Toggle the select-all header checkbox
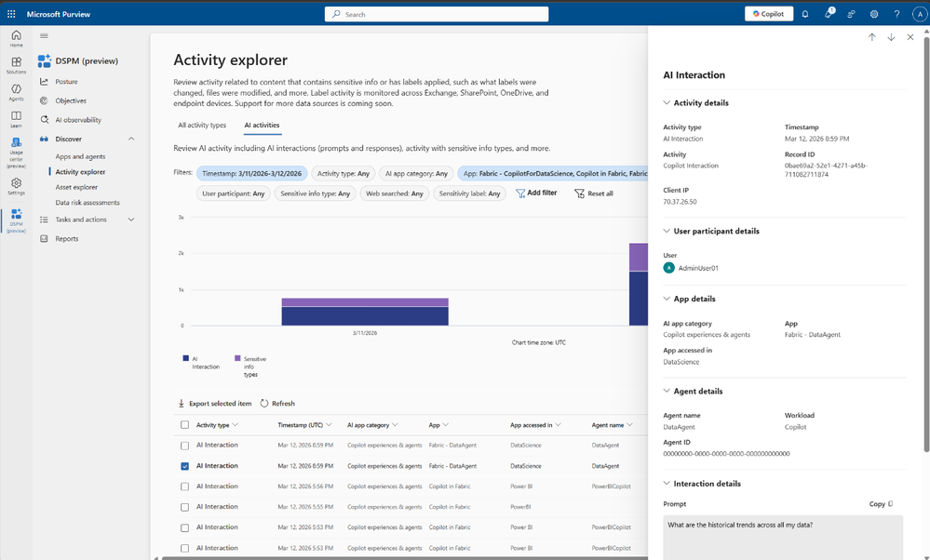 (x=184, y=425)
